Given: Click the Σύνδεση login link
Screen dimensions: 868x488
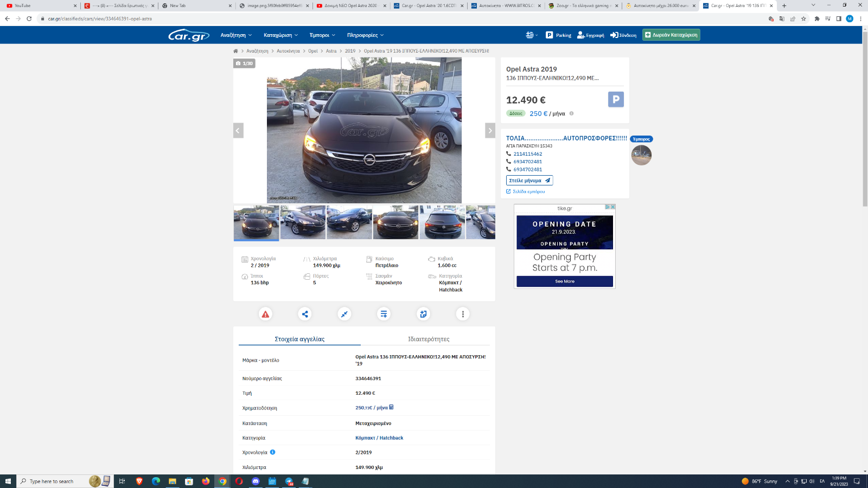Looking at the screenshot, I should 623,35.
